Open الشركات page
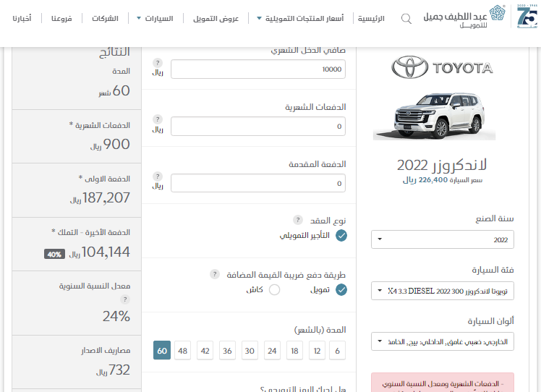 pyautogui.click(x=105, y=18)
